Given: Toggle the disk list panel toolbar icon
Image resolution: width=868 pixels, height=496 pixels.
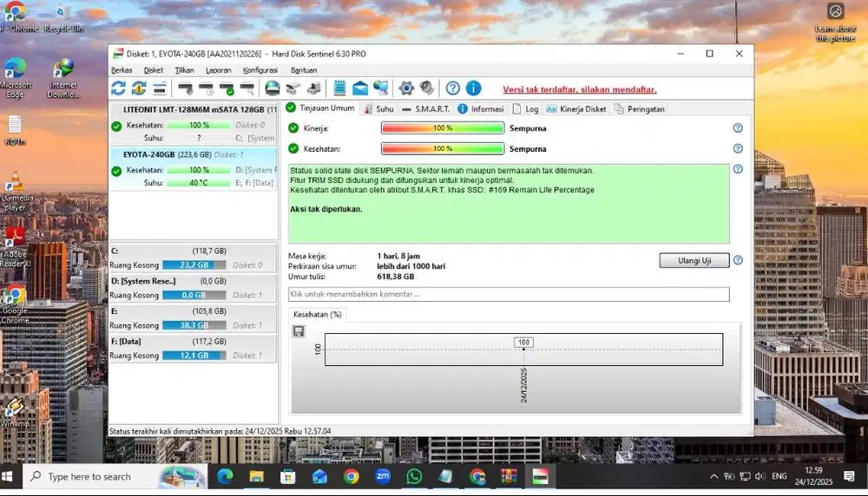Looking at the screenshot, I should pos(160,88).
